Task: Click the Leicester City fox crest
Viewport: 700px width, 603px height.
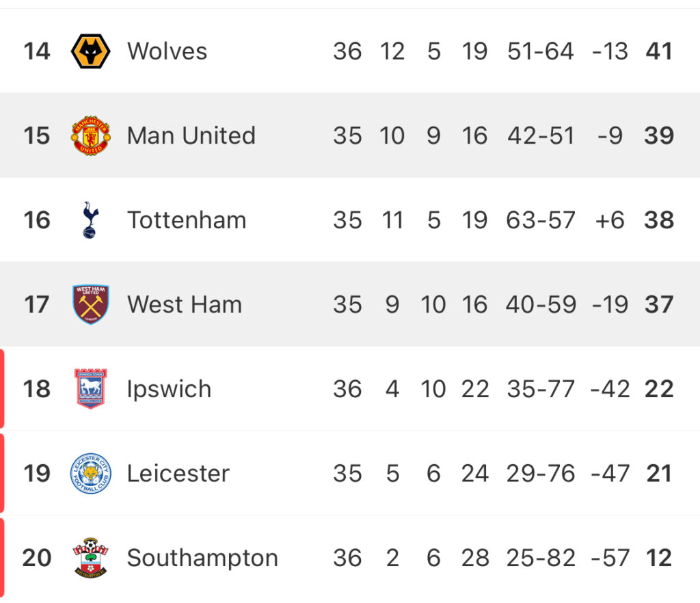Action: click(x=91, y=473)
